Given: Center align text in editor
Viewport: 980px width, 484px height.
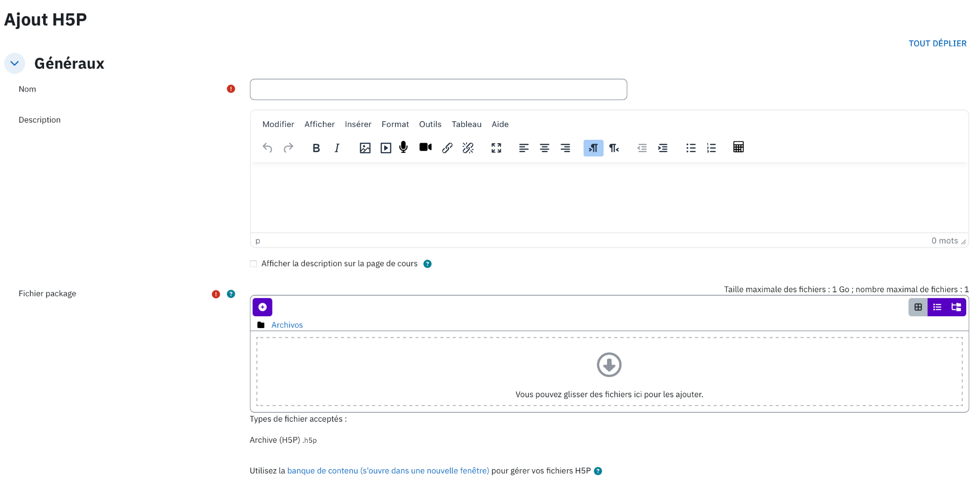Looking at the screenshot, I should [x=544, y=148].
